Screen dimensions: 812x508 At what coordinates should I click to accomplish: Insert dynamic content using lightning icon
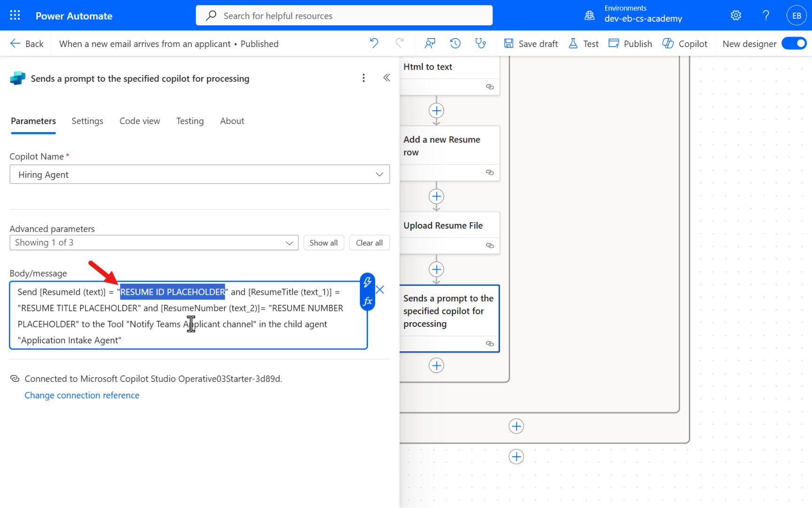367,282
